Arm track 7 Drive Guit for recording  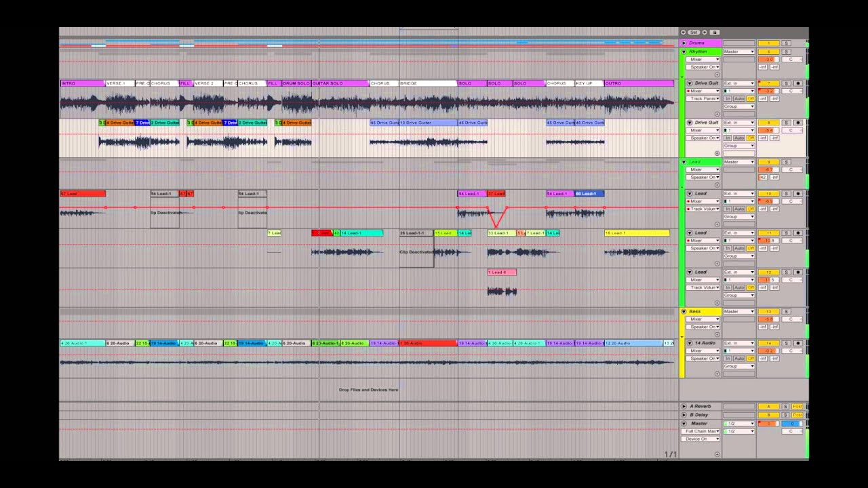798,83
